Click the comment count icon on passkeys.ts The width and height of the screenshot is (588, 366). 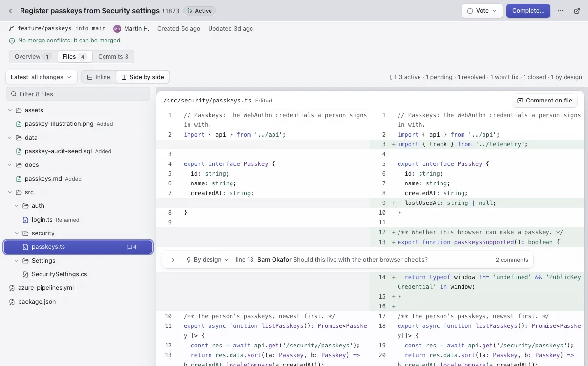pyautogui.click(x=132, y=247)
